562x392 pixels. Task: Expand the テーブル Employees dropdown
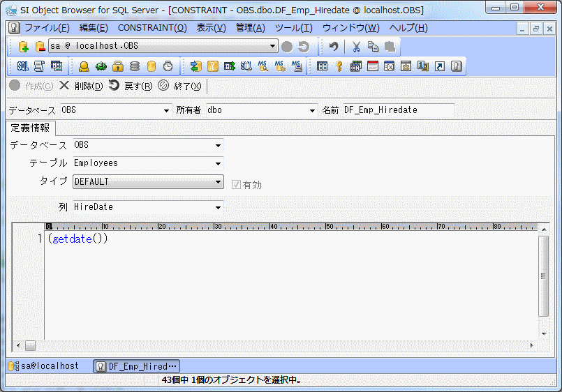(x=218, y=163)
